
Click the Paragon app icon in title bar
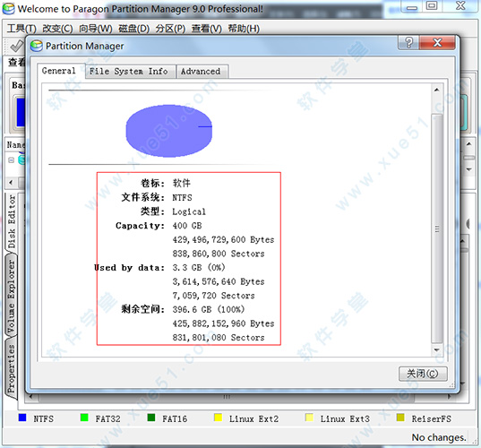pyautogui.click(x=8, y=9)
